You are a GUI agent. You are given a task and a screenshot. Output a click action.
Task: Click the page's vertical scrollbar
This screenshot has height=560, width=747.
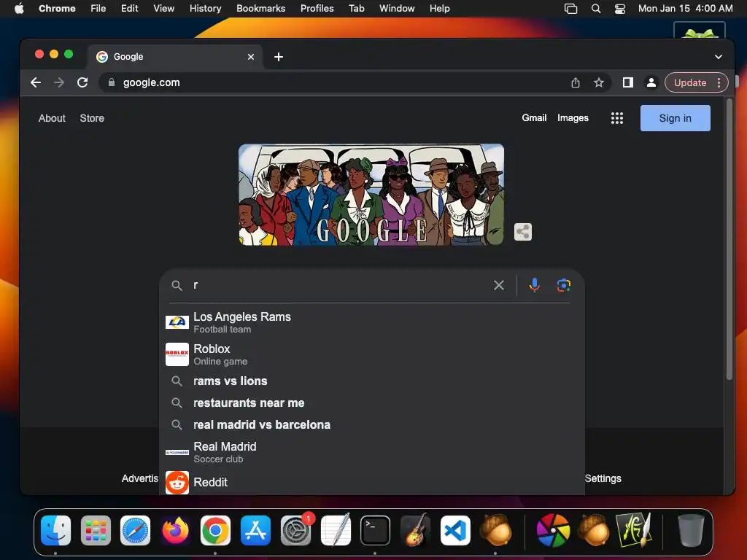click(x=729, y=239)
